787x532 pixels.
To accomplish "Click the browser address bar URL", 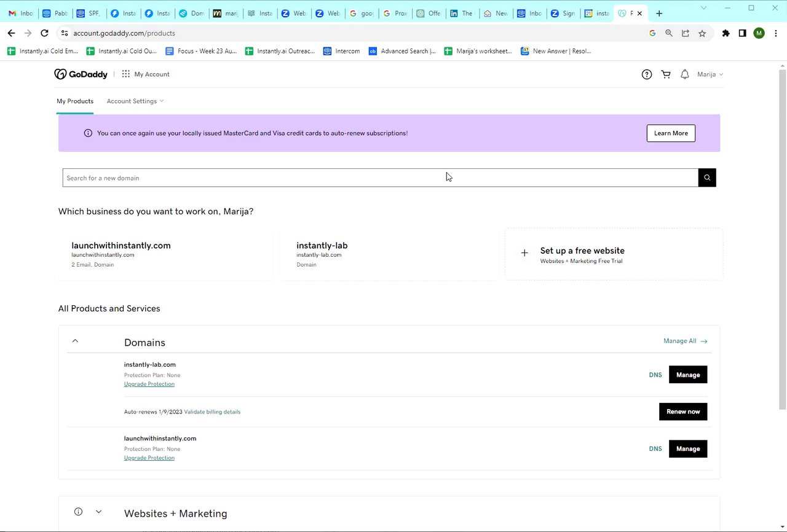I will 124,33.
